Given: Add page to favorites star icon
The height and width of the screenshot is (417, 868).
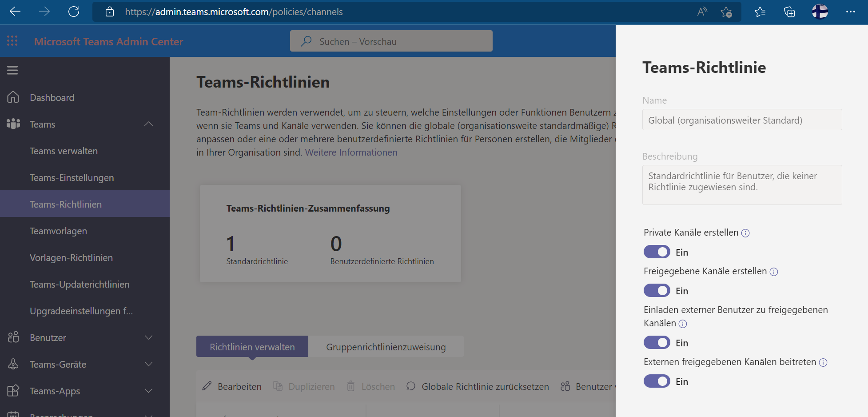Looking at the screenshot, I should (x=726, y=12).
